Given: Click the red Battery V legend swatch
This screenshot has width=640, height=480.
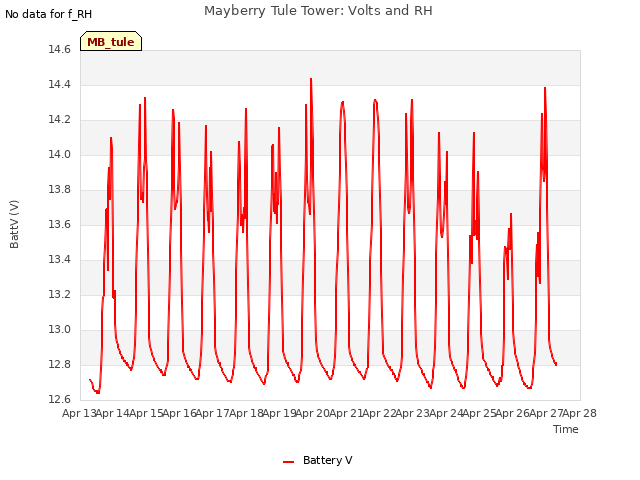Looking at the screenshot, I should tap(288, 462).
